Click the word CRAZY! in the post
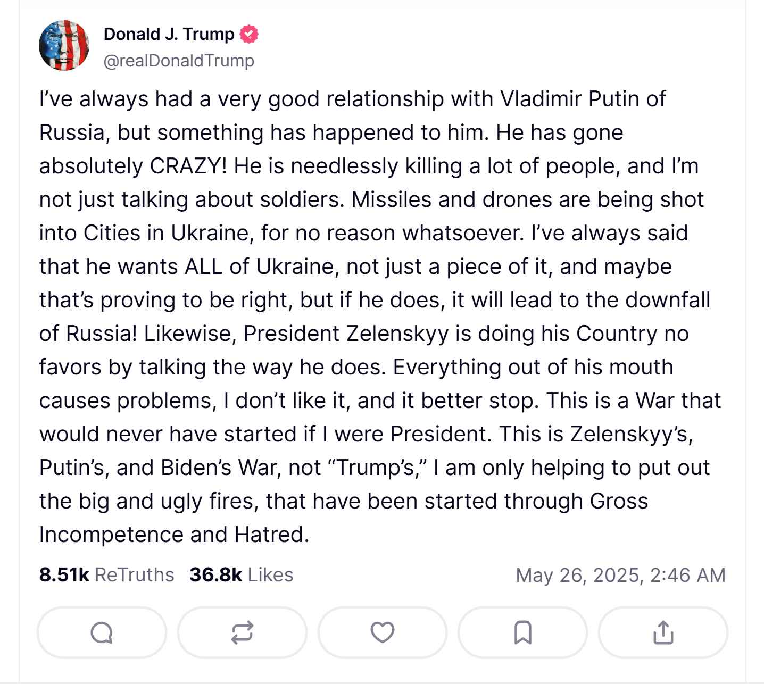This screenshot has height=700, width=764. [188, 166]
